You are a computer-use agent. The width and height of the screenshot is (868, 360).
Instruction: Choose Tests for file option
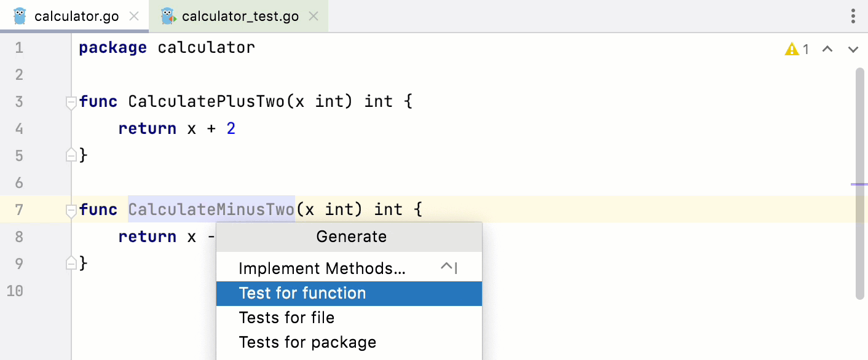pos(286,318)
